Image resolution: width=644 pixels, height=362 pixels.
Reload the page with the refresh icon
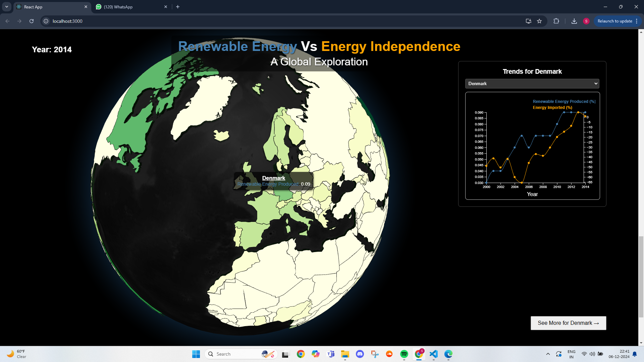pos(32,21)
